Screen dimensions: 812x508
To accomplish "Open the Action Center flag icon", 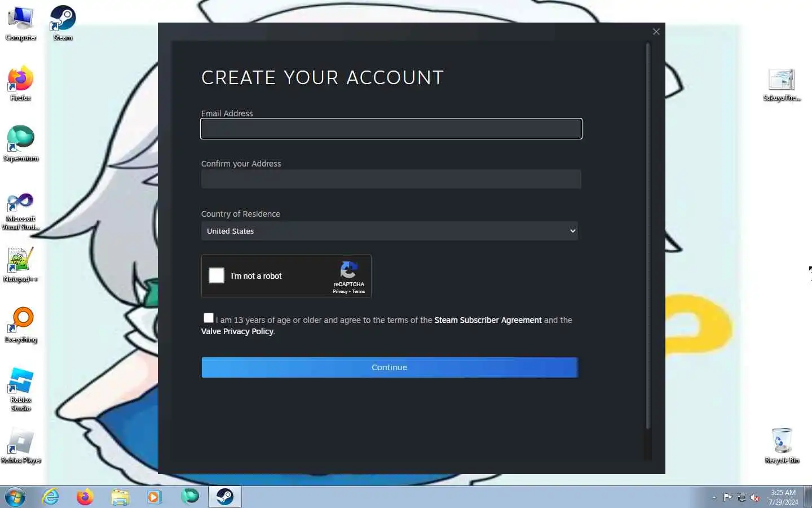I will pos(727,497).
